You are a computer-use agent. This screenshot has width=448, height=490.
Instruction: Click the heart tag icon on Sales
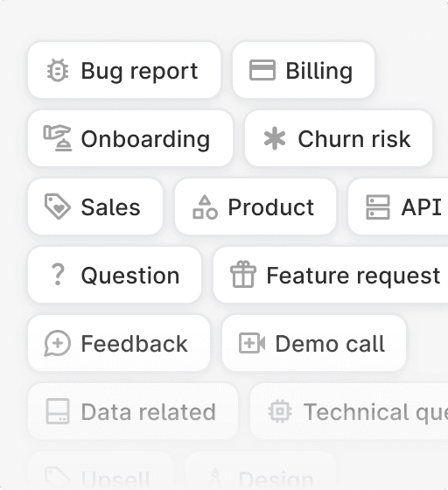click(x=58, y=206)
